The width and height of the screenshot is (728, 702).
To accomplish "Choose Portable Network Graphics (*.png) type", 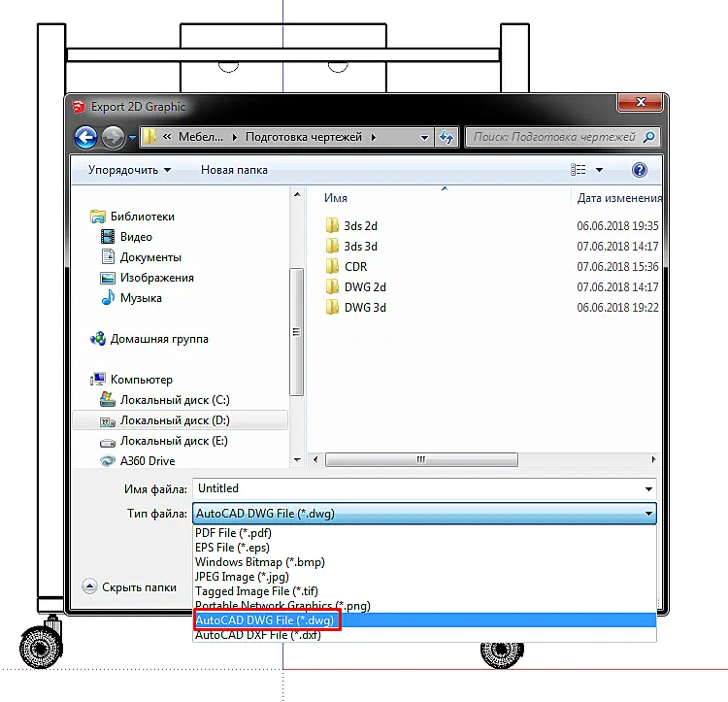I will click(x=424, y=606).
